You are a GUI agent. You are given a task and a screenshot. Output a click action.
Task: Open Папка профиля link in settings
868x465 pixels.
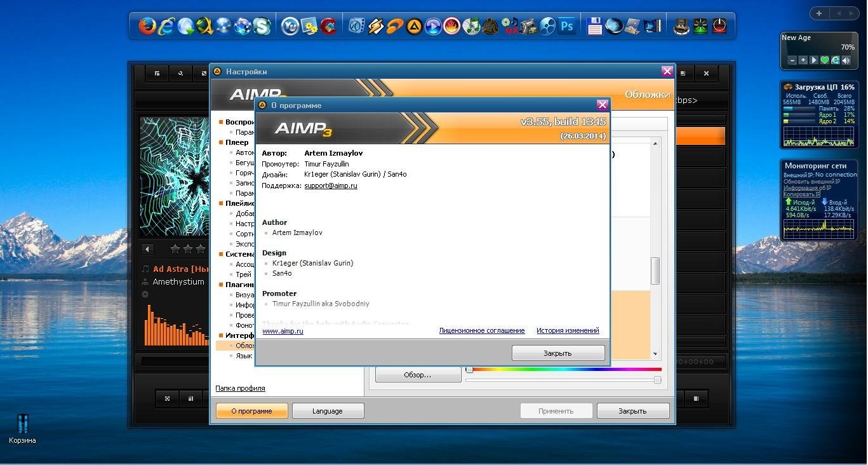tap(240, 388)
